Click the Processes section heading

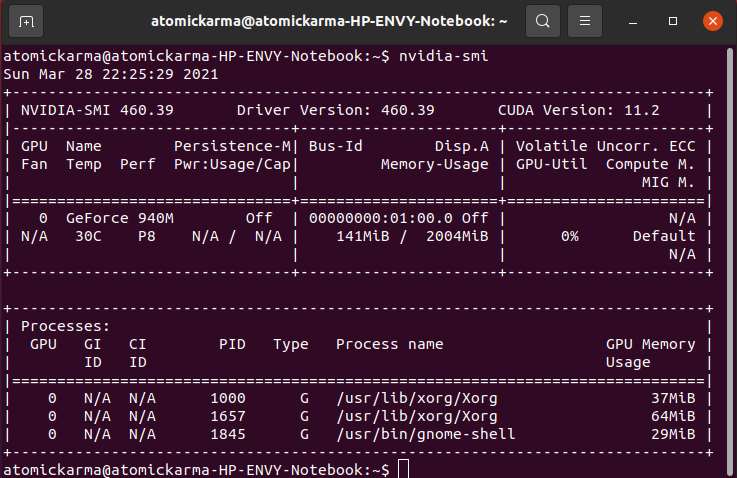click(65, 326)
